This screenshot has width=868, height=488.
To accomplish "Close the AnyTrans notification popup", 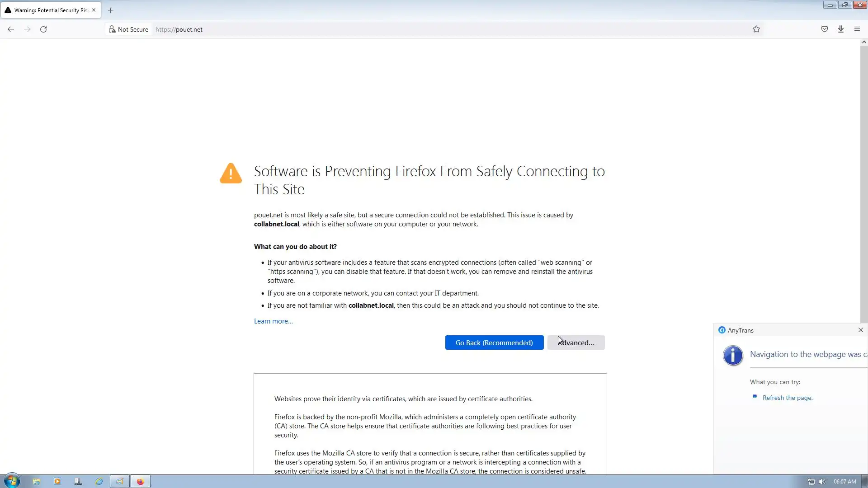I will (x=861, y=330).
